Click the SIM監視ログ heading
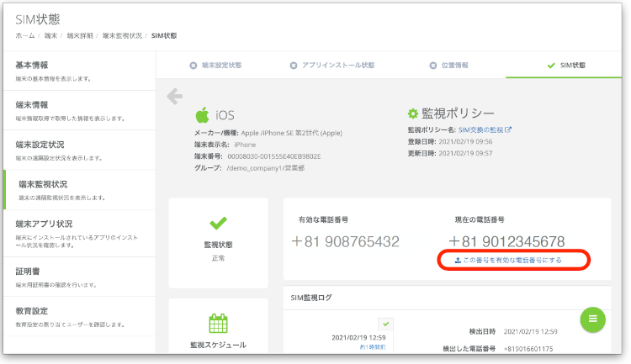 point(311,298)
